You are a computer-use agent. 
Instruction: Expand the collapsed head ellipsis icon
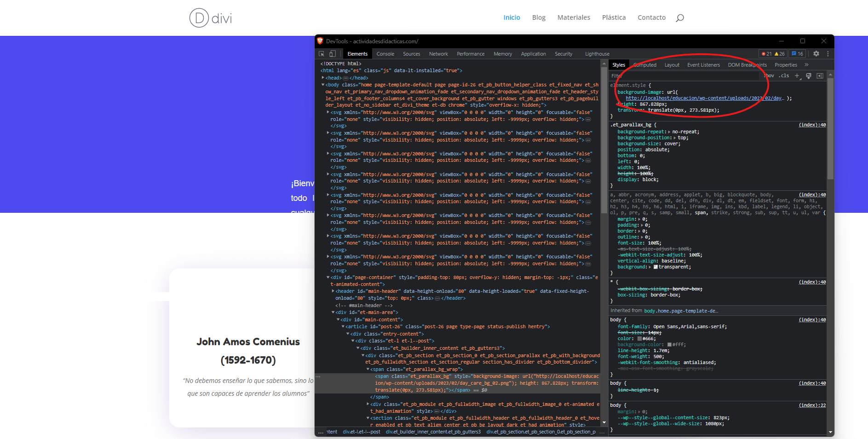[345, 78]
